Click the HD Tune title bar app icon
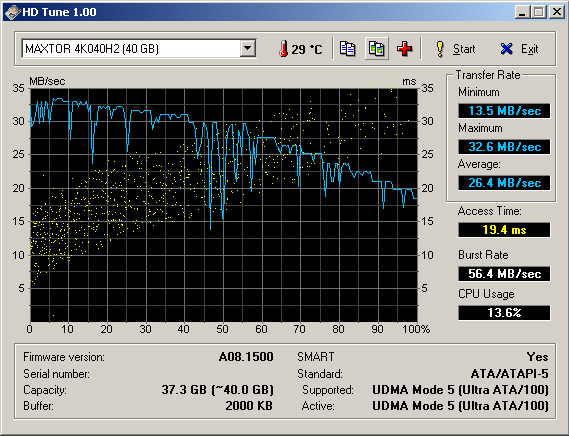Screen dimensions: 569x436 pyautogui.click(x=12, y=12)
